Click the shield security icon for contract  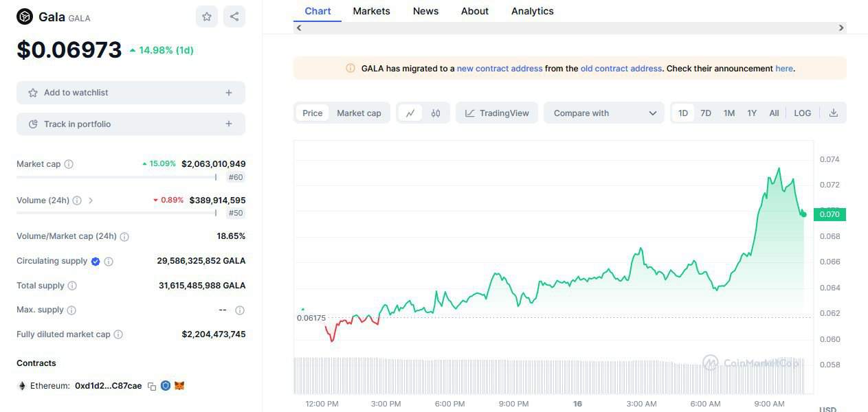pos(166,386)
